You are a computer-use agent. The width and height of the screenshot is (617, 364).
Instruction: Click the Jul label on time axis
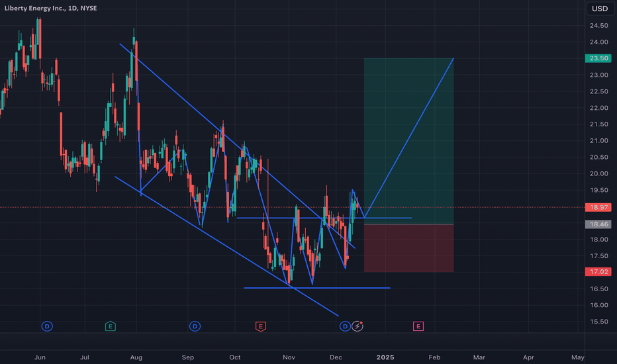(85, 357)
